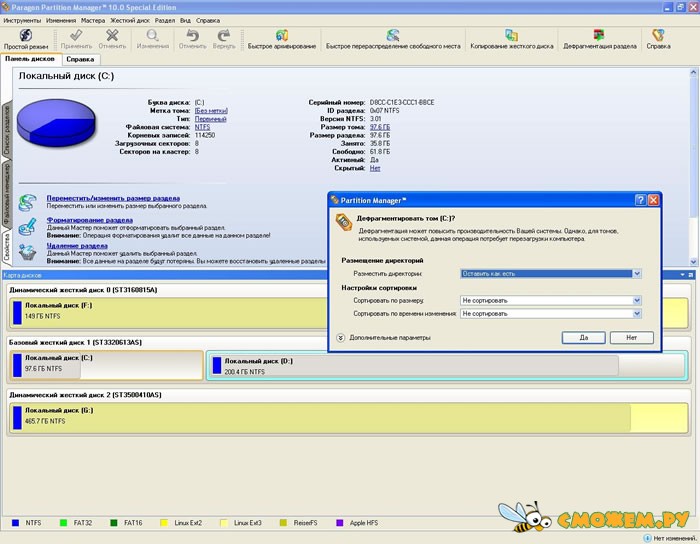The width and height of the screenshot is (700, 544).
Task: Click properties panel scrollbar up arrow
Action: pyautogui.click(x=693, y=72)
